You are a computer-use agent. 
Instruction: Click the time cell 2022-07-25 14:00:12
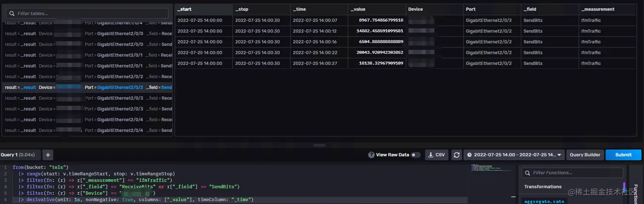click(319, 31)
